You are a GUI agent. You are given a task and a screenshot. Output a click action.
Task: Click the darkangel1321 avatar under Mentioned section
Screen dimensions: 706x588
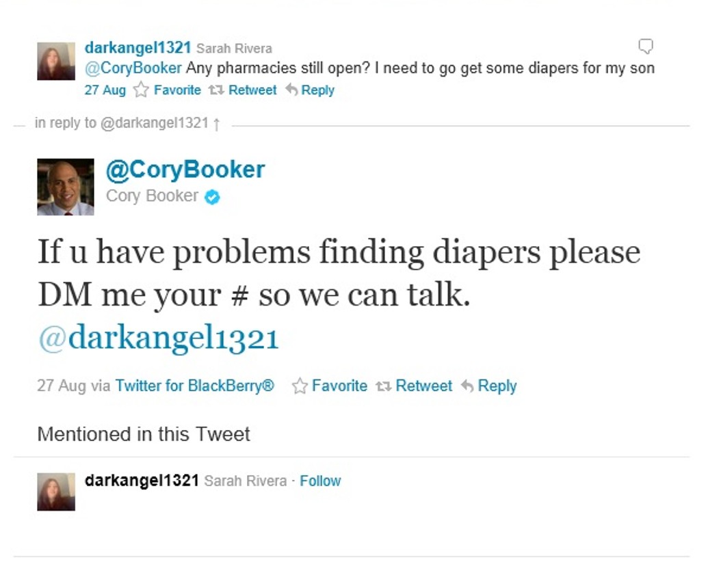click(56, 492)
